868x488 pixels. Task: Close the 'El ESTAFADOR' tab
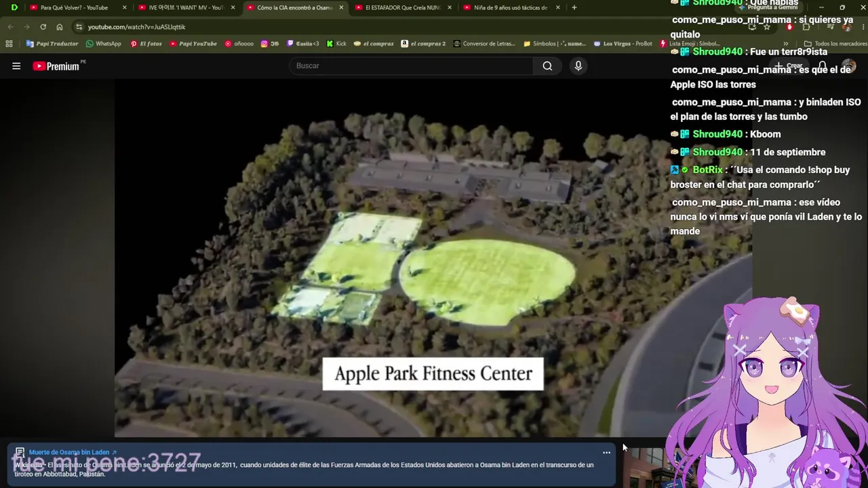[450, 7]
